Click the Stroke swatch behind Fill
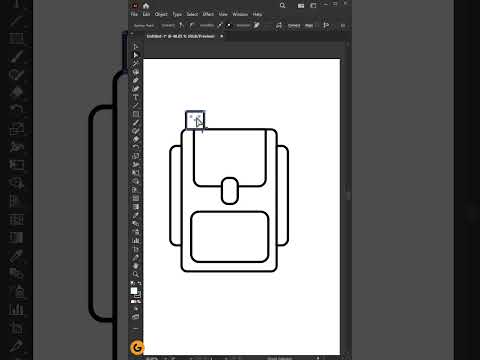The height and width of the screenshot is (360, 480). click(x=138, y=295)
